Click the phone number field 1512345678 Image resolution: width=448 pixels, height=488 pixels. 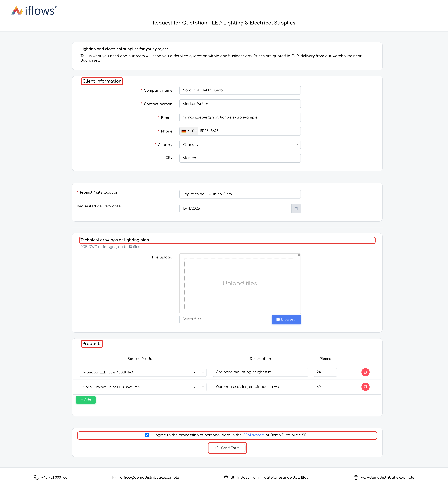coord(249,131)
